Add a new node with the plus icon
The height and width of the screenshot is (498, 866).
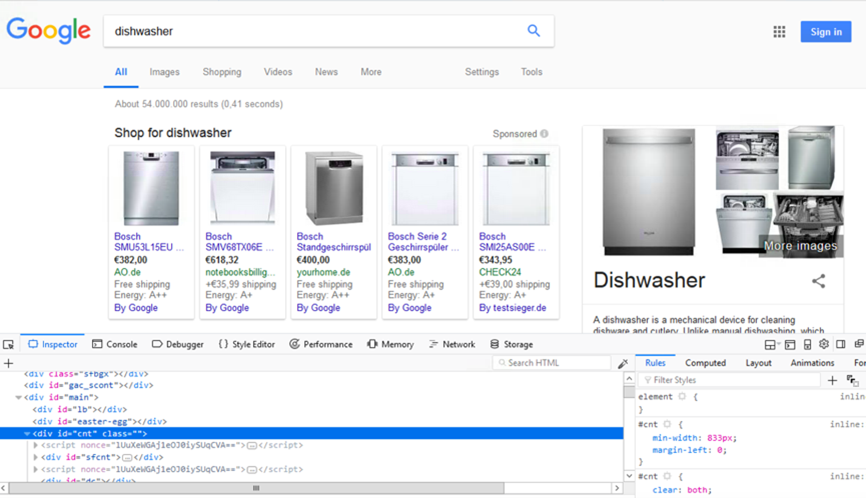[x=8, y=363]
